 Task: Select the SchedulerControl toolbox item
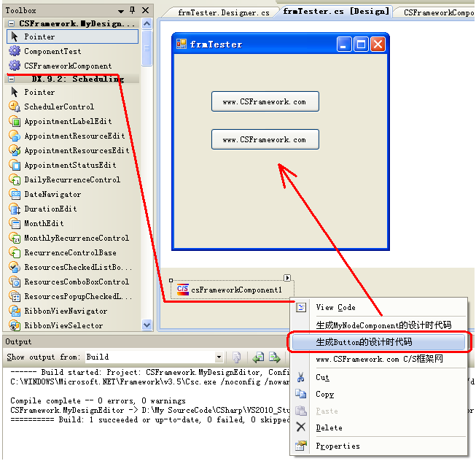point(58,106)
